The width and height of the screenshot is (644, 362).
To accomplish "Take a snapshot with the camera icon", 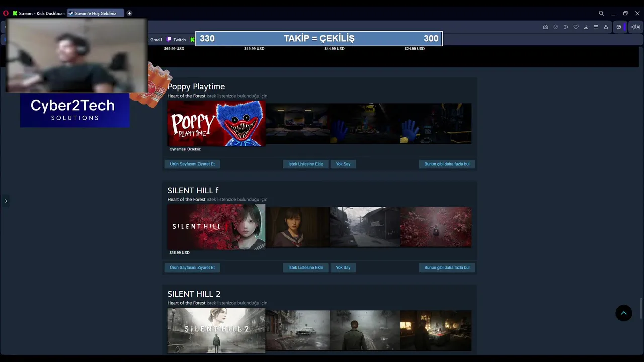I will tap(545, 27).
